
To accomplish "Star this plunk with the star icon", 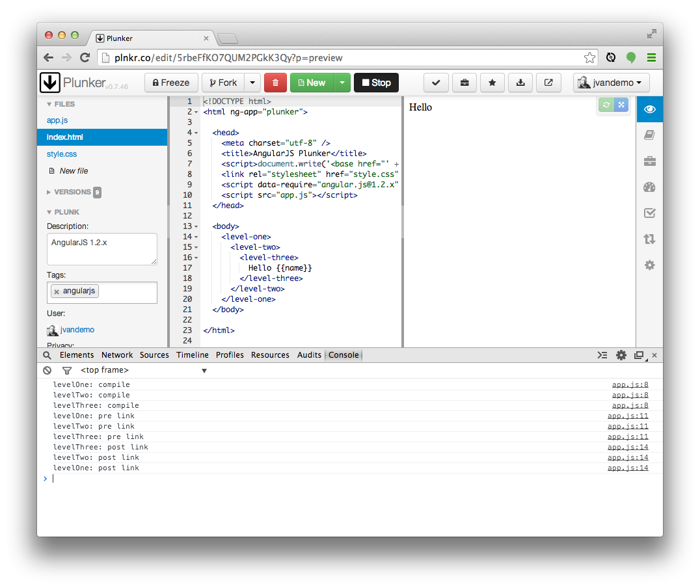I will pos(492,83).
